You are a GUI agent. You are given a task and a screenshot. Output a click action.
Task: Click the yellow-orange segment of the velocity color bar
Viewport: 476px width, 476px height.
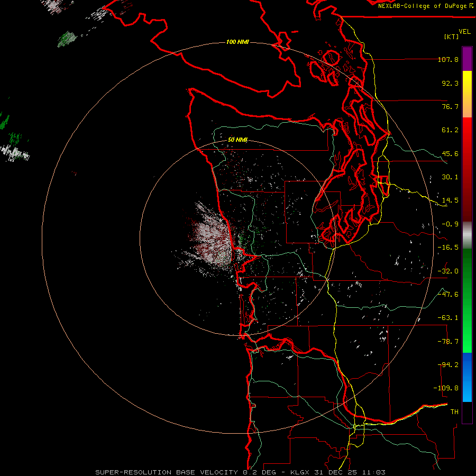coord(467,94)
